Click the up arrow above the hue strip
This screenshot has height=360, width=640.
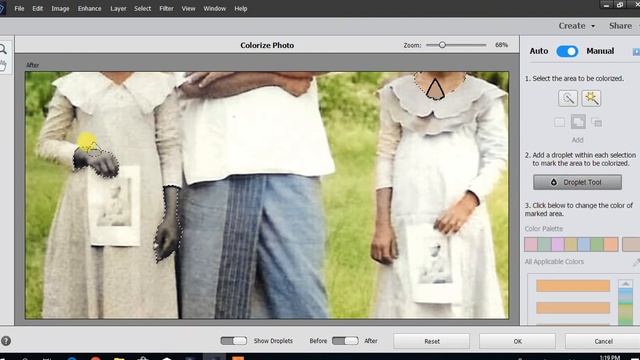point(625,284)
